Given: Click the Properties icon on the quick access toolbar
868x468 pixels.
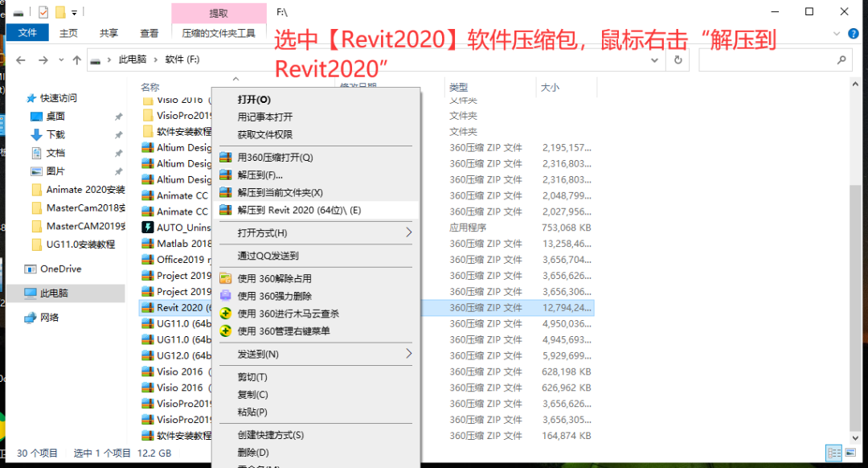Looking at the screenshot, I should (43, 11).
